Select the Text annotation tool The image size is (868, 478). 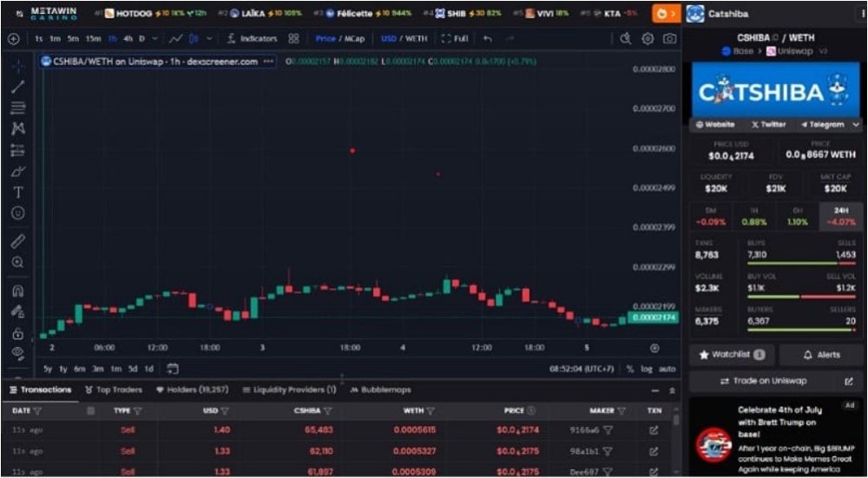(x=18, y=193)
